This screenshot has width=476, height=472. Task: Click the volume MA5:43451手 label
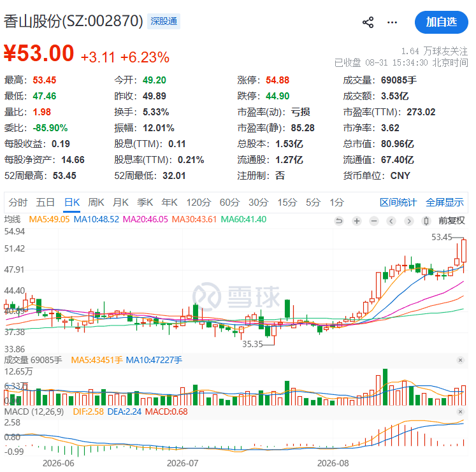[x=97, y=360]
